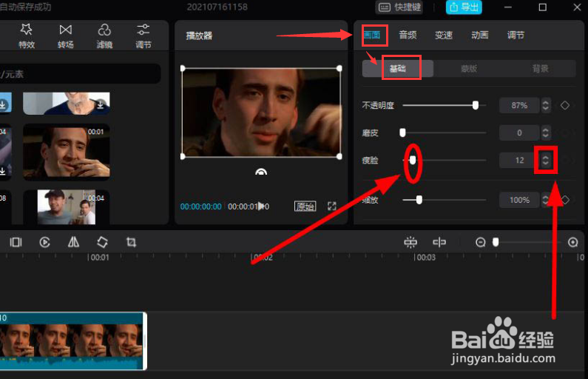Add scale keyframe with diamond icon
The height and width of the screenshot is (379, 588).
565,200
